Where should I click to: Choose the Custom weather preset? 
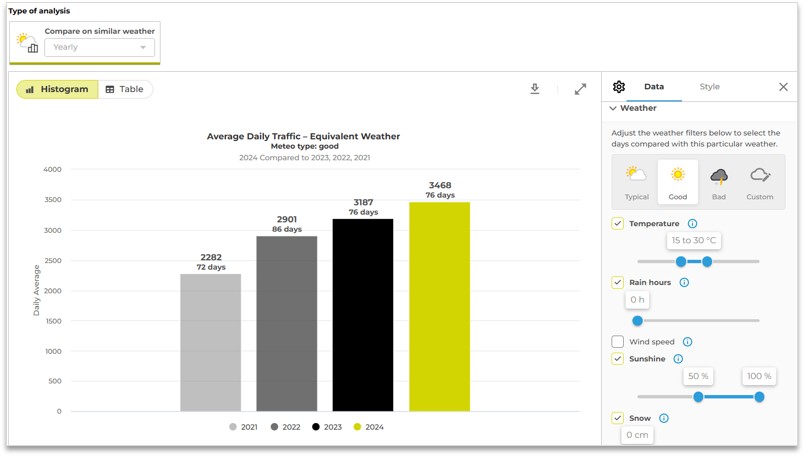click(760, 182)
